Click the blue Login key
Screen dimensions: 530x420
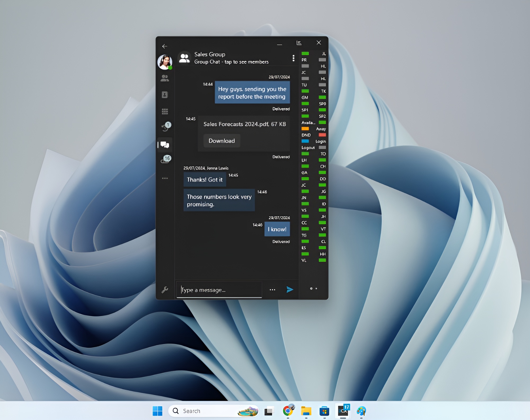click(x=305, y=141)
